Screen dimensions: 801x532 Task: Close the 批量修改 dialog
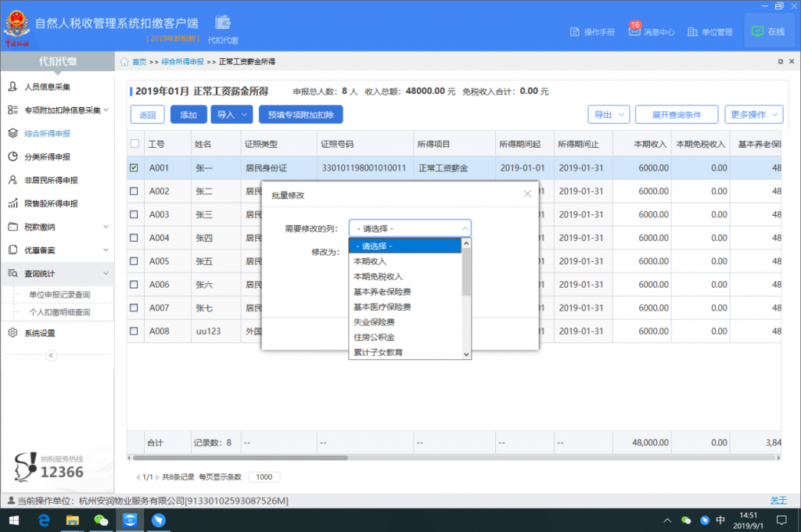click(x=527, y=193)
